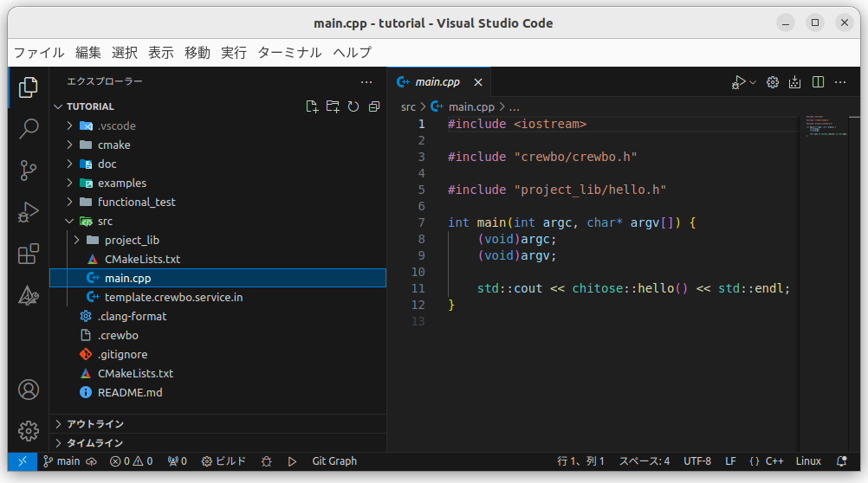Open the 実行 menu
The height and width of the screenshot is (483, 868).
point(234,53)
